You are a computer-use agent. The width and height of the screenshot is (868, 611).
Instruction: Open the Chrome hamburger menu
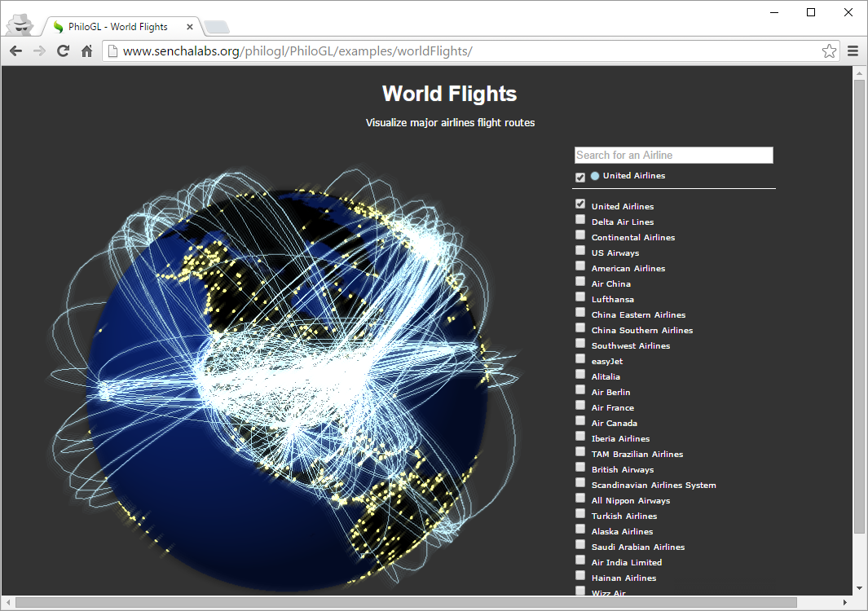coord(853,51)
